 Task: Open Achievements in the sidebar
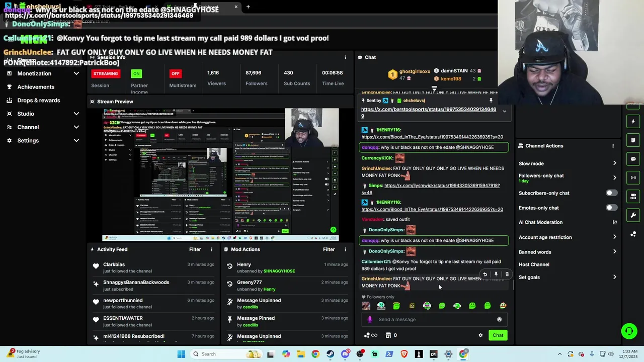pyautogui.click(x=35, y=87)
